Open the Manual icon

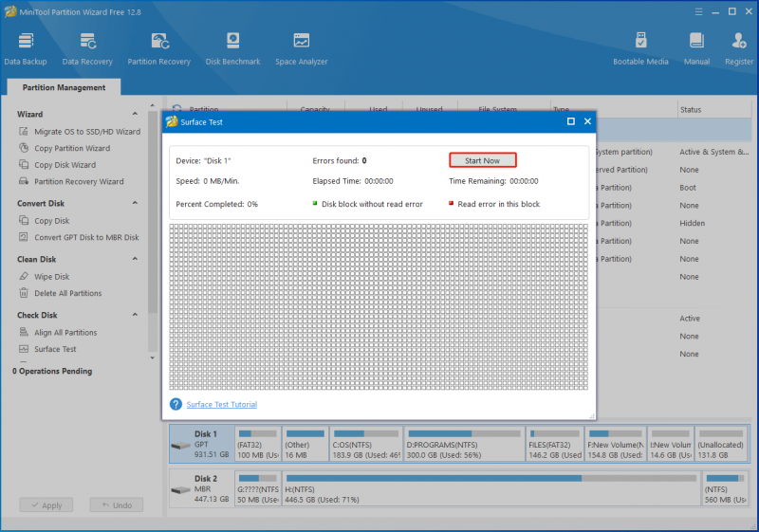click(x=696, y=48)
